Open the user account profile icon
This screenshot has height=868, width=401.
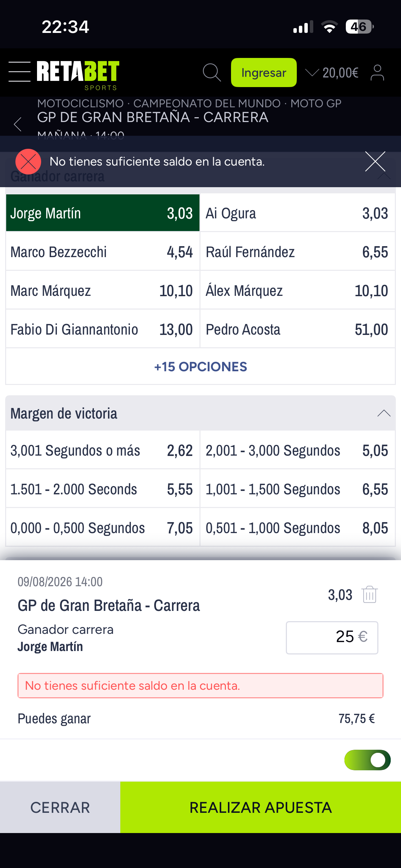pos(377,72)
